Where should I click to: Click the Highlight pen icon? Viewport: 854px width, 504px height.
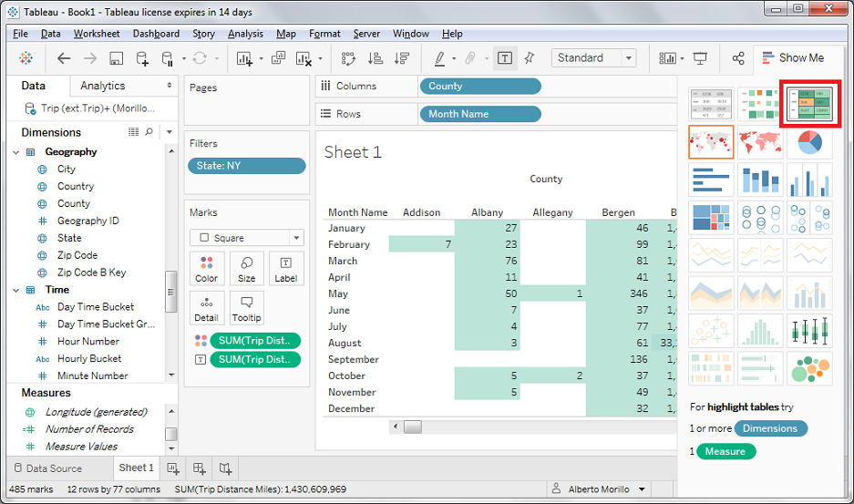click(x=439, y=58)
